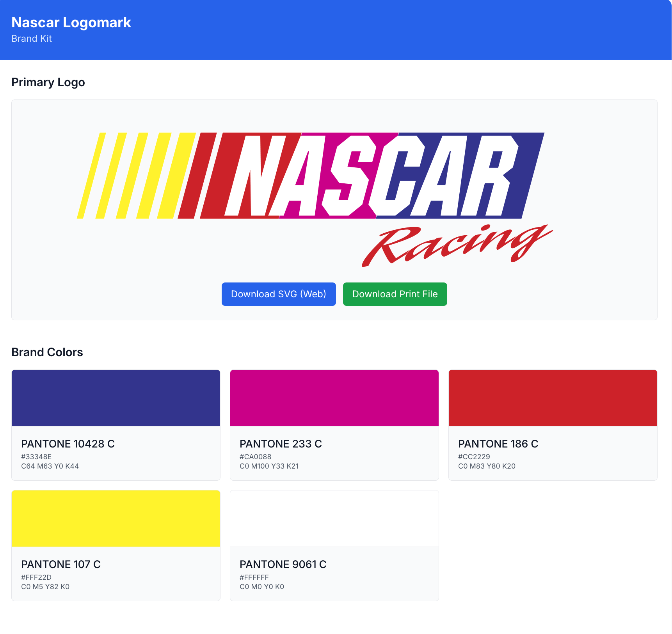The image size is (672, 634).
Task: Click the Brand Kit subtitle
Action: (32, 39)
